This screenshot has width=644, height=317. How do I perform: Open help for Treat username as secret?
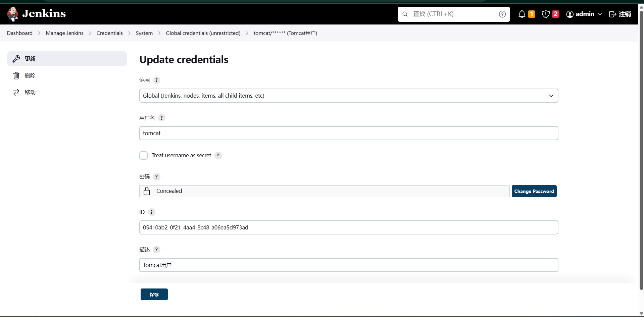pos(218,155)
